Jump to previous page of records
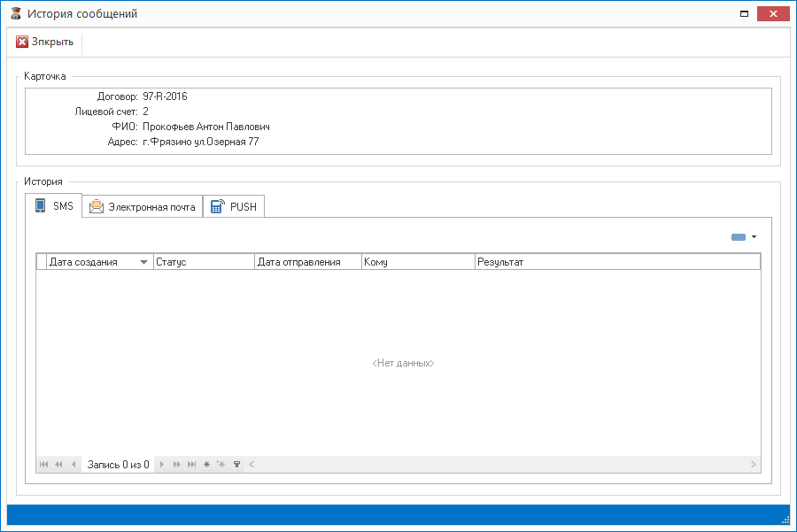797x532 pixels. [59, 465]
